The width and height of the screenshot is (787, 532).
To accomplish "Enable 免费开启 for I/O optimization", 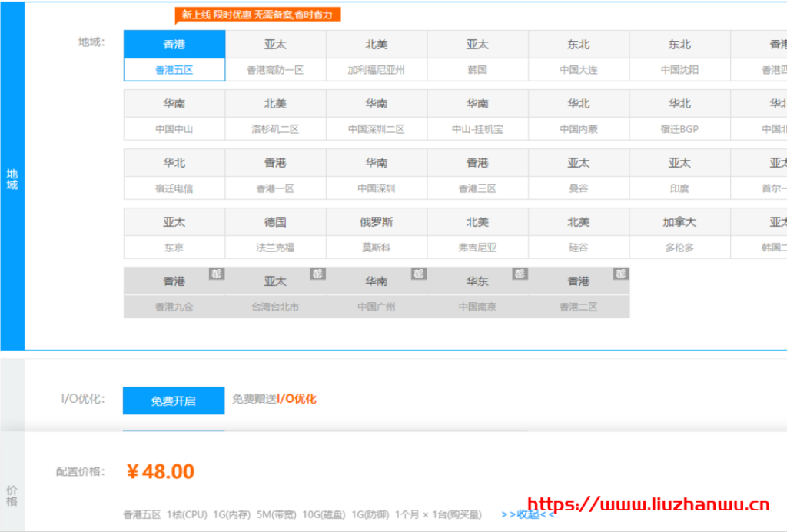I will (x=173, y=400).
